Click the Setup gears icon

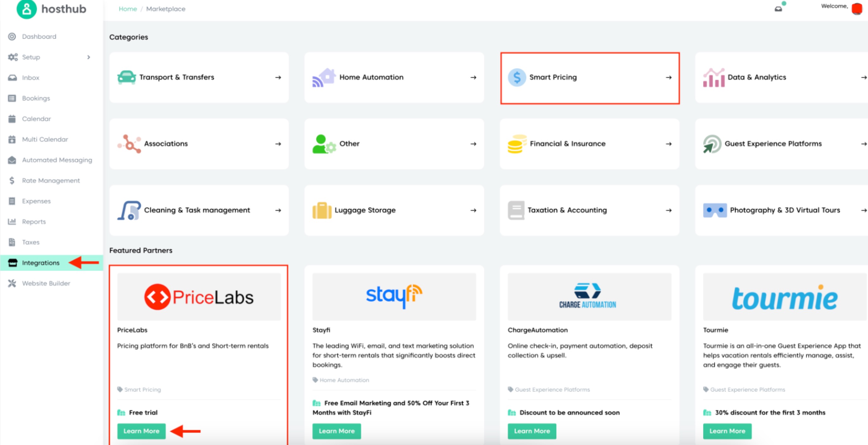click(13, 57)
